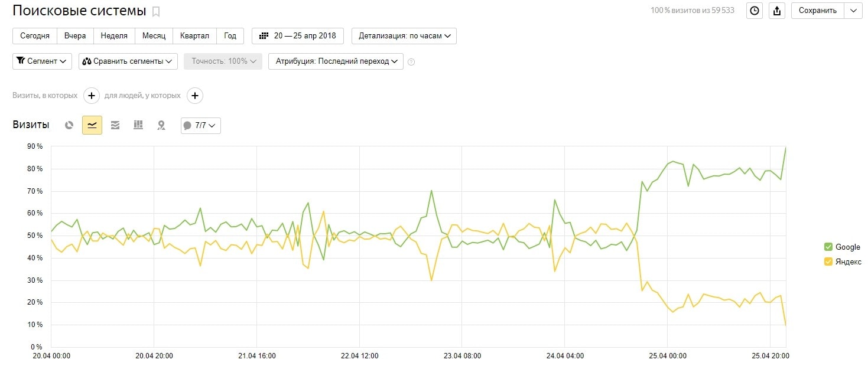Open report history clock icon
This screenshot has width=868, height=389.
pyautogui.click(x=755, y=11)
